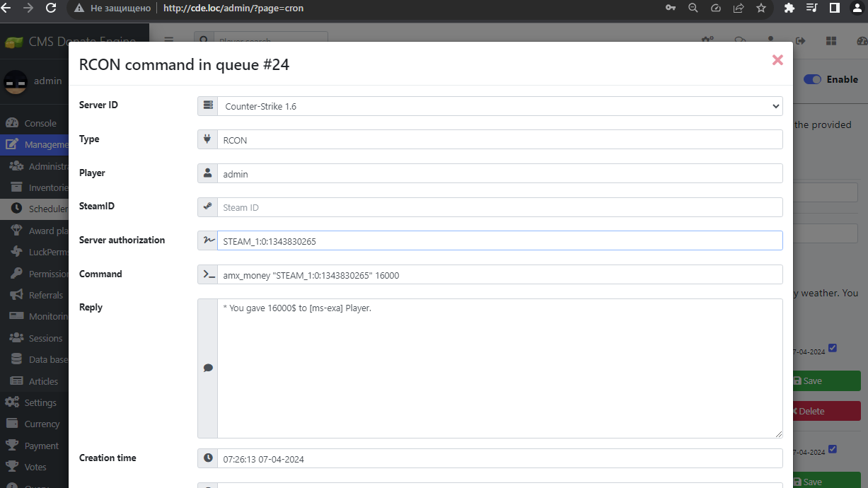The image size is (868, 488).
Task: Click the logout arrow icon in header
Action: click(x=801, y=41)
